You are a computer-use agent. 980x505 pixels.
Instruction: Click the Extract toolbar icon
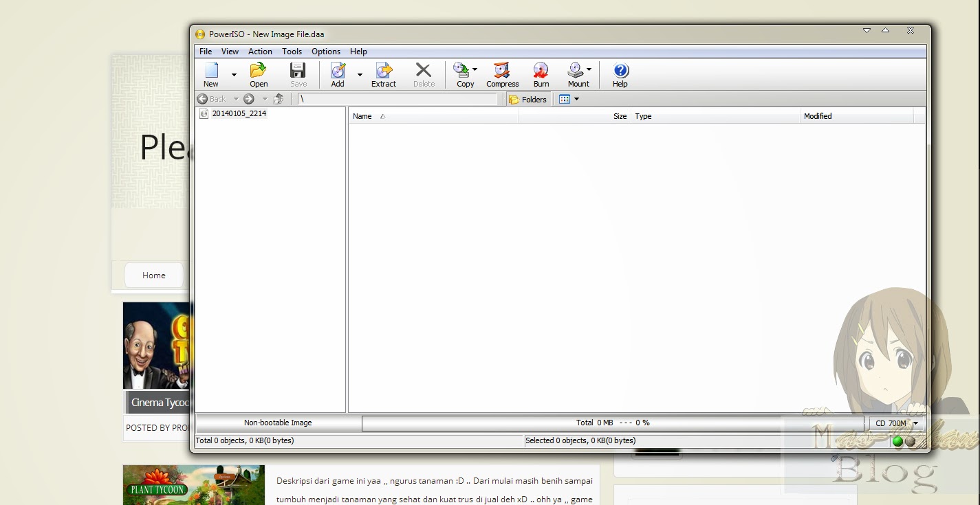pyautogui.click(x=384, y=70)
